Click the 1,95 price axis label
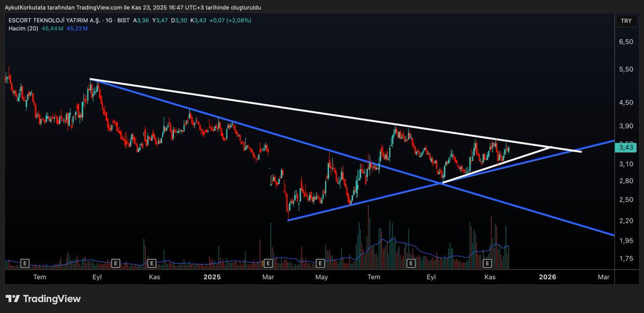Viewport: 644px width, 313px height. (626, 241)
